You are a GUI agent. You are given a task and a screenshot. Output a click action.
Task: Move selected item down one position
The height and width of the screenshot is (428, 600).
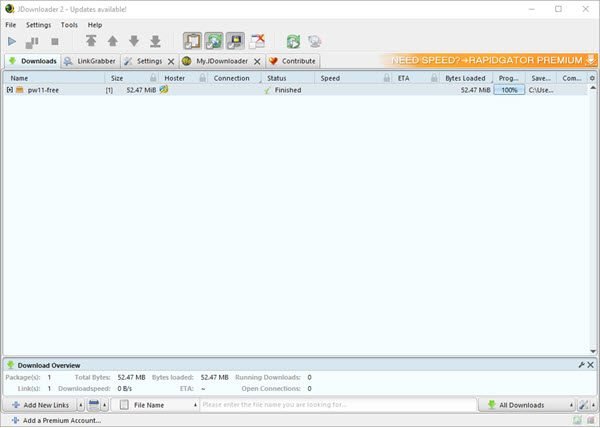pyautogui.click(x=134, y=41)
